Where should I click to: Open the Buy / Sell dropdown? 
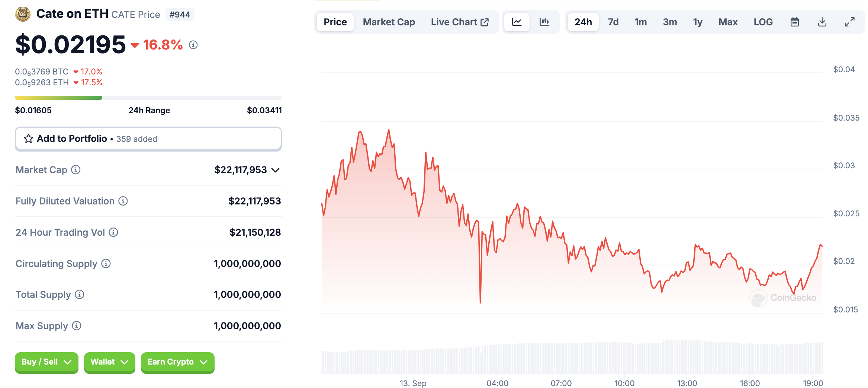click(x=46, y=362)
